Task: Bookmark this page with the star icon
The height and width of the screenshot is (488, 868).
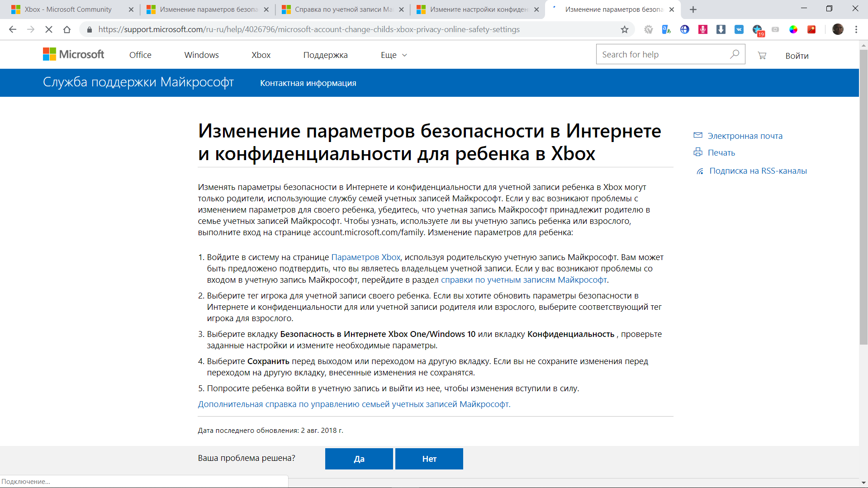Action: [625, 29]
